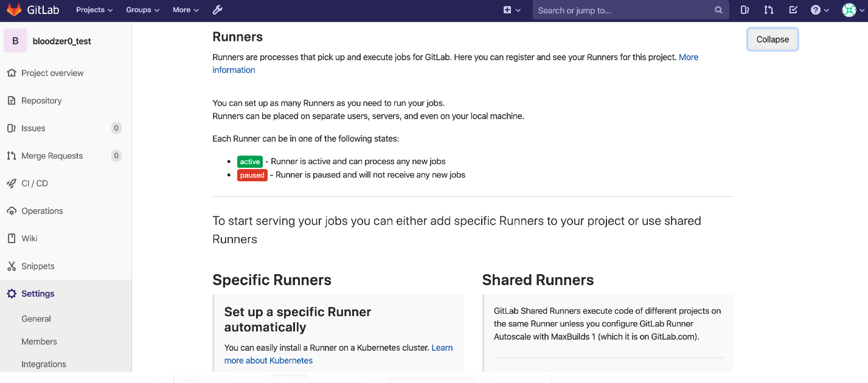Click the GitLab wordmark text
The image size is (868, 383).
43,10
